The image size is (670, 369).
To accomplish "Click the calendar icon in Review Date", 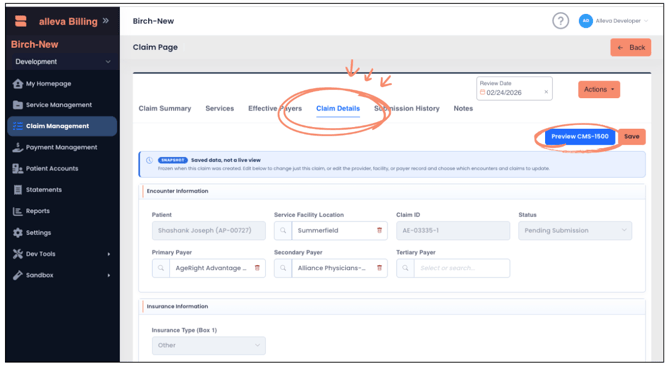I will pyautogui.click(x=482, y=92).
